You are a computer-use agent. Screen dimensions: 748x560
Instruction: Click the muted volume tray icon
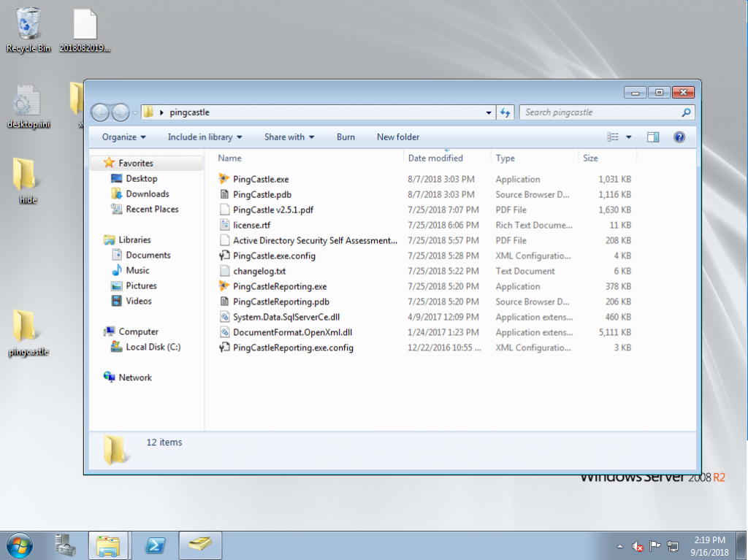click(x=637, y=546)
